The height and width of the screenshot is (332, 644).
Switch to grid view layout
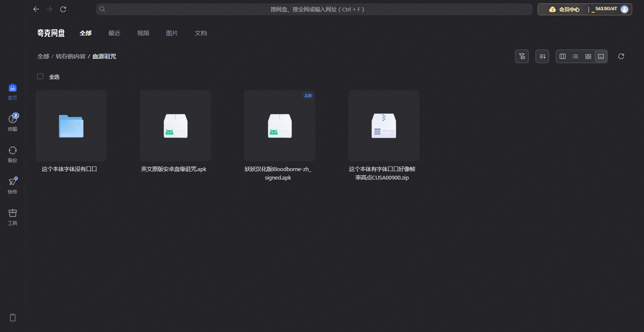588,56
